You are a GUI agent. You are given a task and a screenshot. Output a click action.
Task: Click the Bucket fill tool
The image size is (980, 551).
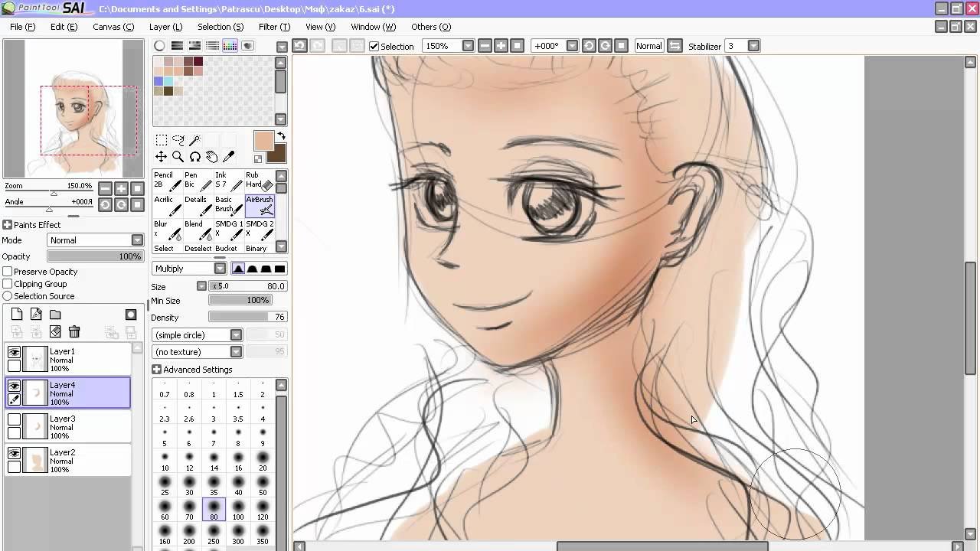(226, 248)
